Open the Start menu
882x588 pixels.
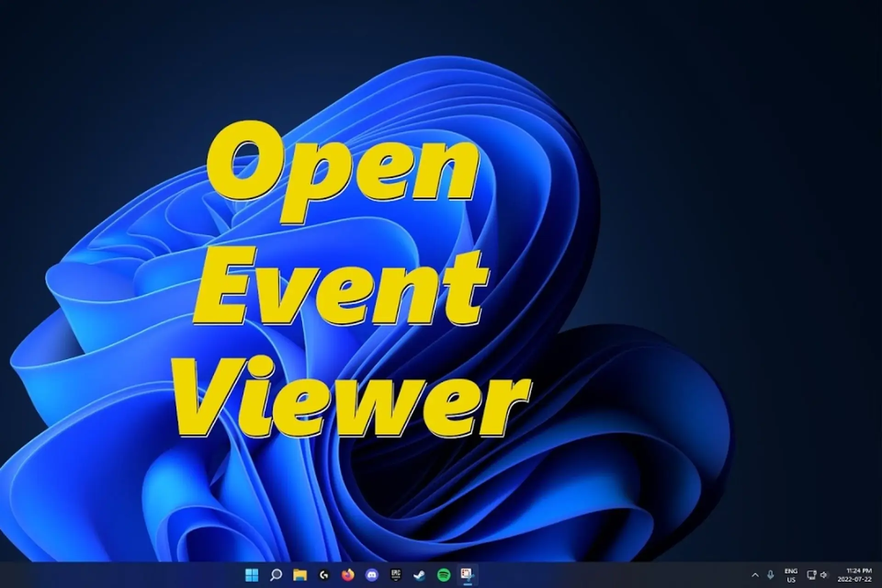coord(252,576)
